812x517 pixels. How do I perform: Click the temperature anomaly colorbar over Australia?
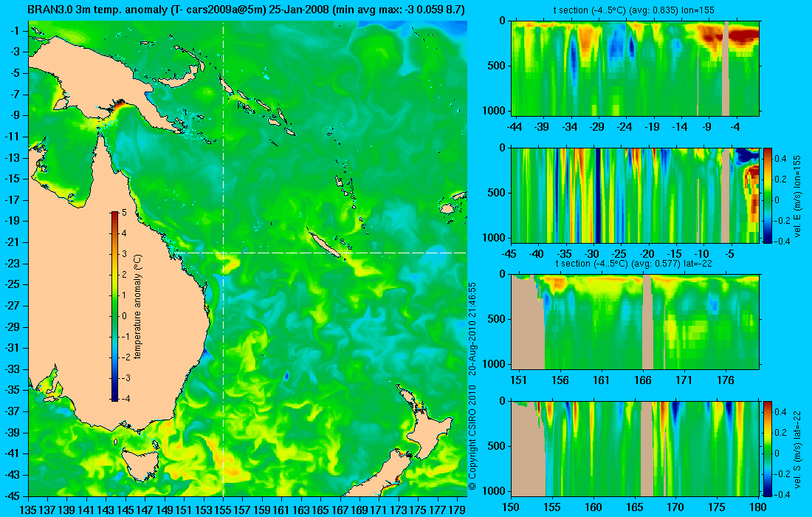[114, 307]
